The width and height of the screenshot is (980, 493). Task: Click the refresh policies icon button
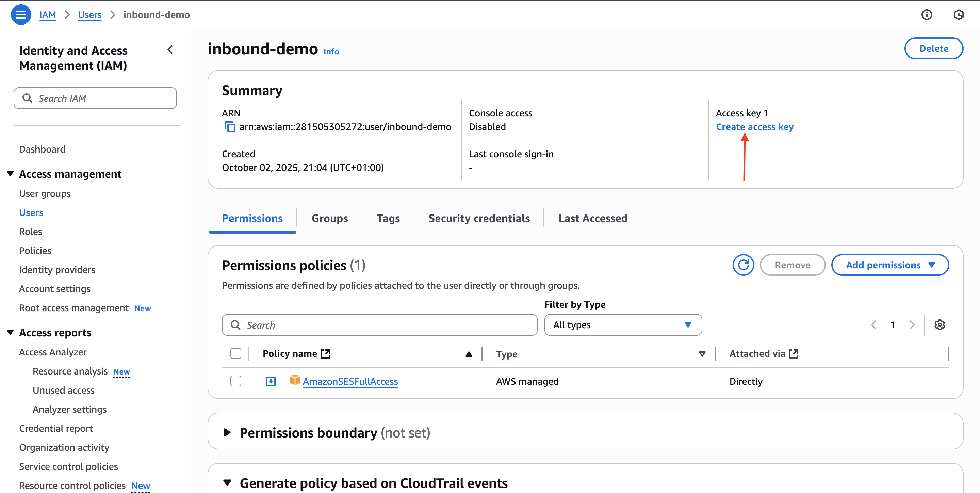tap(743, 265)
